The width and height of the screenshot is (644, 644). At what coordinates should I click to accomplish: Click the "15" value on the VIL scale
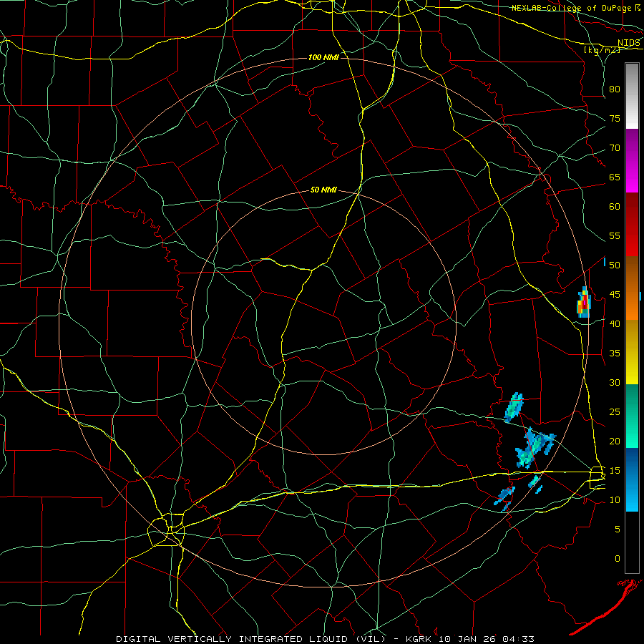(615, 471)
